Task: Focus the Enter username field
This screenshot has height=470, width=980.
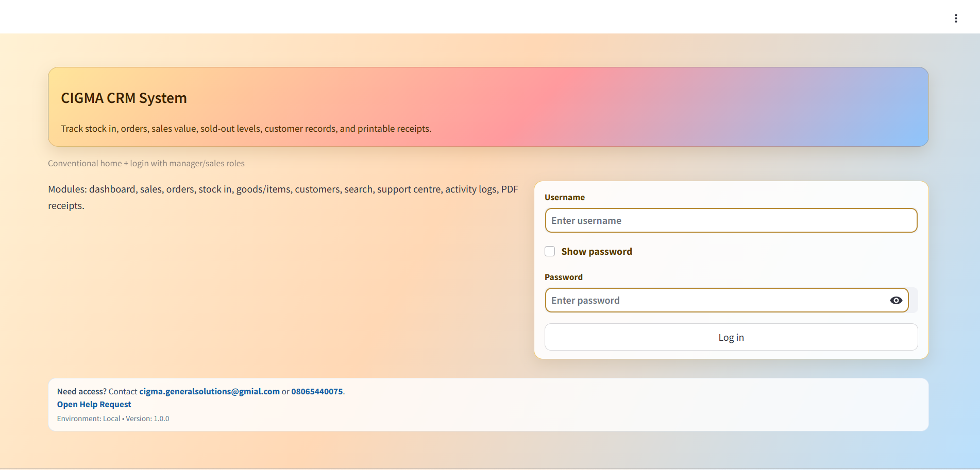Action: [x=731, y=220]
